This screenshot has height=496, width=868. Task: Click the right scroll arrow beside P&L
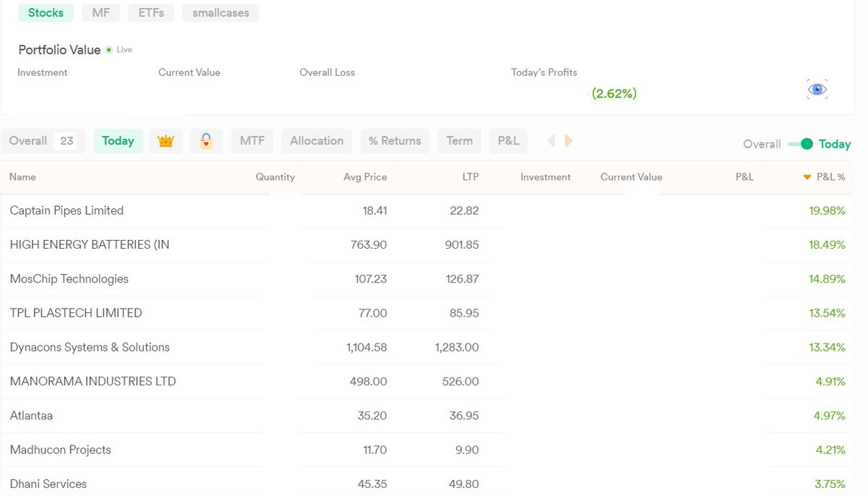pyautogui.click(x=569, y=141)
